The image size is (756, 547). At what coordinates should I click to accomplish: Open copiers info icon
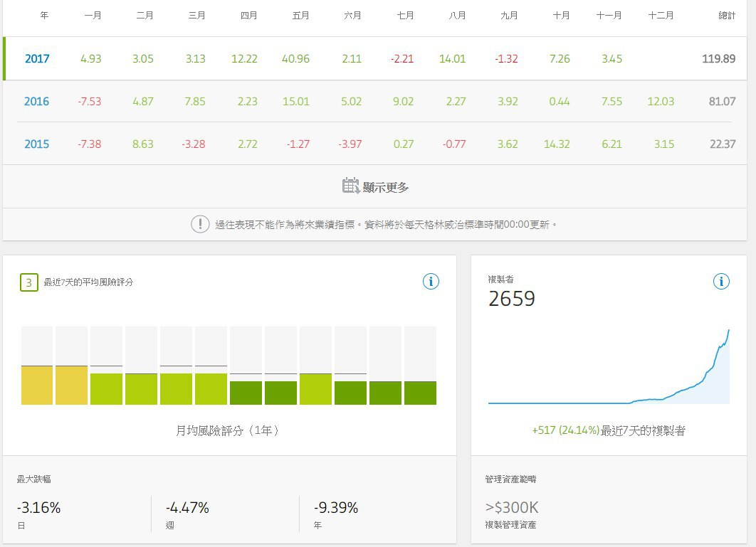[721, 282]
